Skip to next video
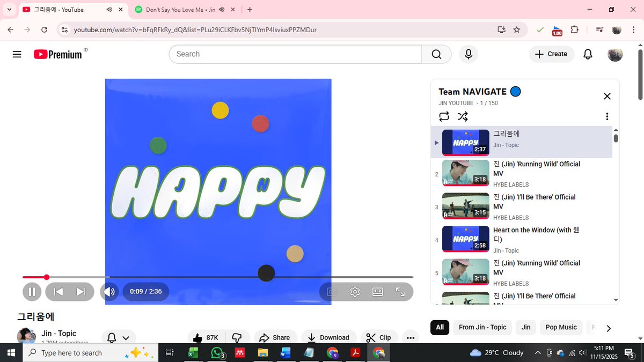Screen dimensions: 644x362 [81, 292]
